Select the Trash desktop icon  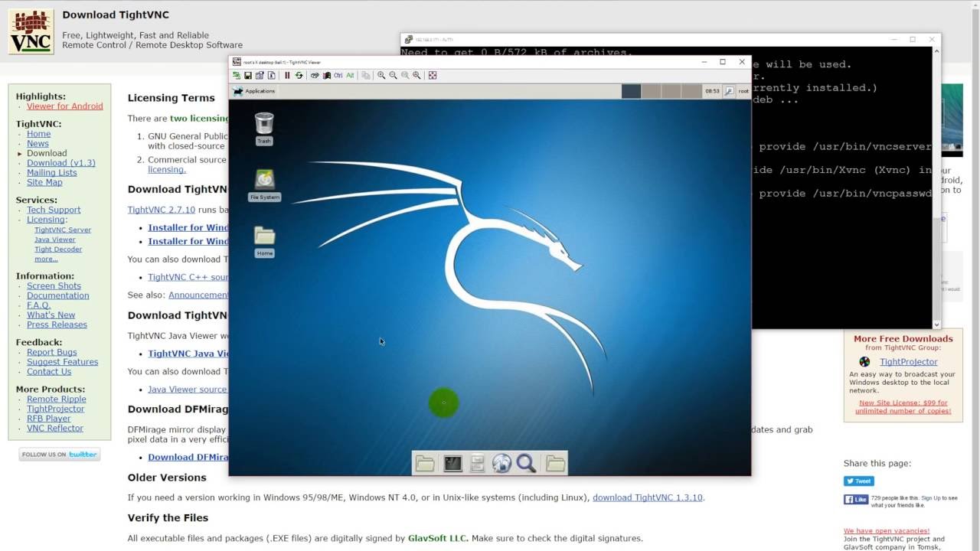(x=264, y=128)
